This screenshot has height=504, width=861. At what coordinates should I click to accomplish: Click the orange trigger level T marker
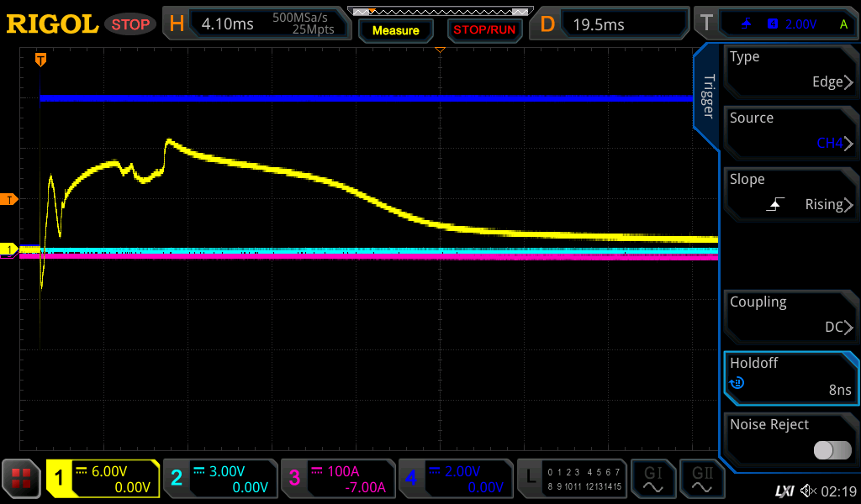tap(9, 199)
